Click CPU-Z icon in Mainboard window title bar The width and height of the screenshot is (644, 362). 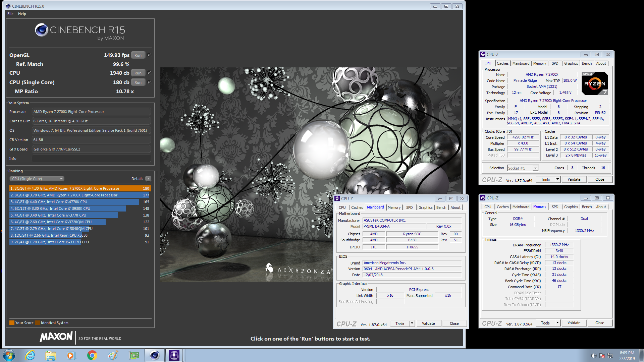[337, 198]
